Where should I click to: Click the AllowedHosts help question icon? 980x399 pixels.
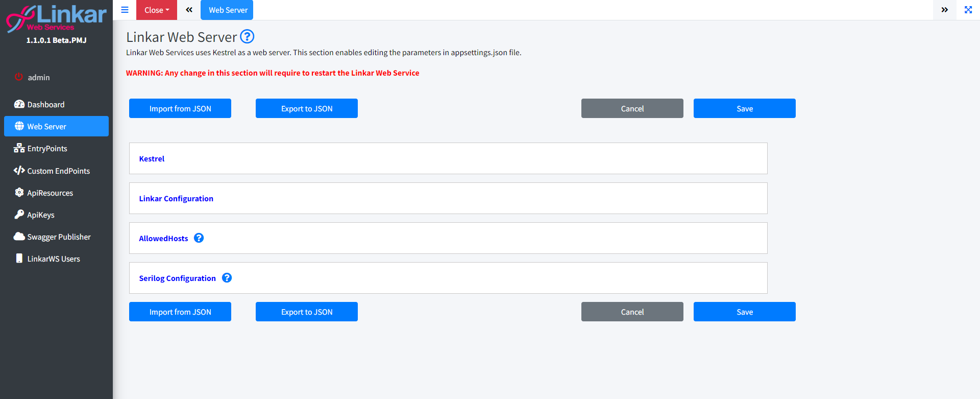click(x=199, y=238)
